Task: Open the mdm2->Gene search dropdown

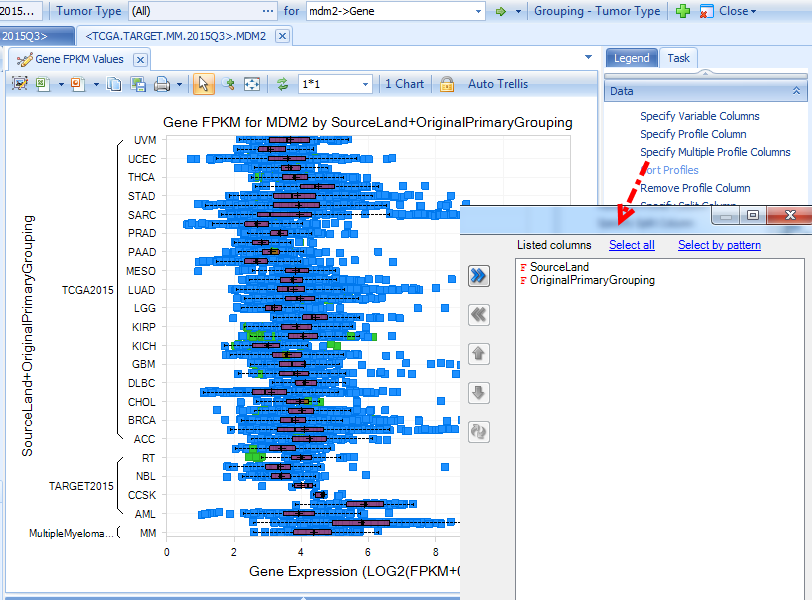Action: point(478,11)
